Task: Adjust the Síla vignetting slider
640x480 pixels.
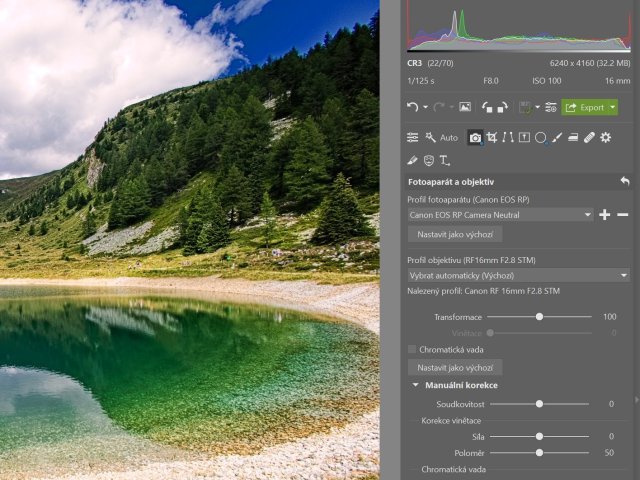Action: 539,436
